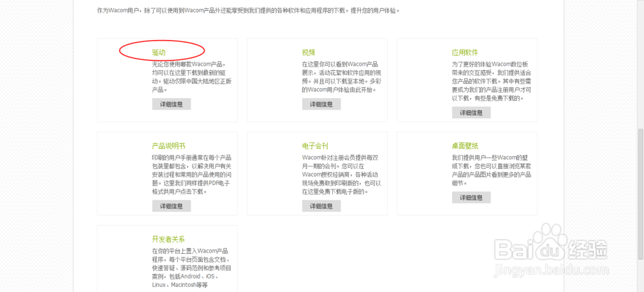Image resolution: width=644 pixels, height=292 pixels.
Task: Click 详细信息 button under 桌面壁纸
Action: (471, 197)
